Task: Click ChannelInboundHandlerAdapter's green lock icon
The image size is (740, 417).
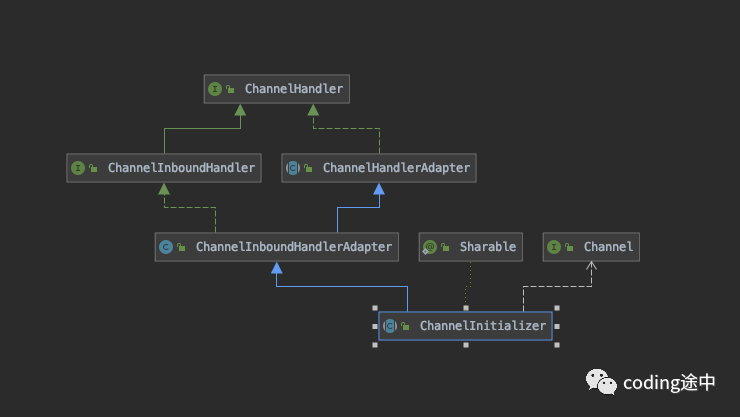Action: [x=181, y=247]
